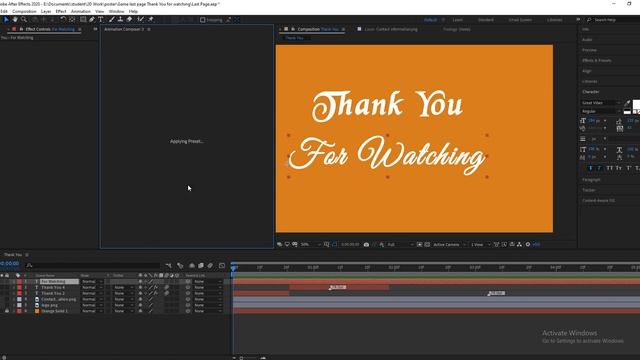Toggle timeline Motion Blur switch icon
Viewport: 640px width, 360px height.
click(210, 266)
